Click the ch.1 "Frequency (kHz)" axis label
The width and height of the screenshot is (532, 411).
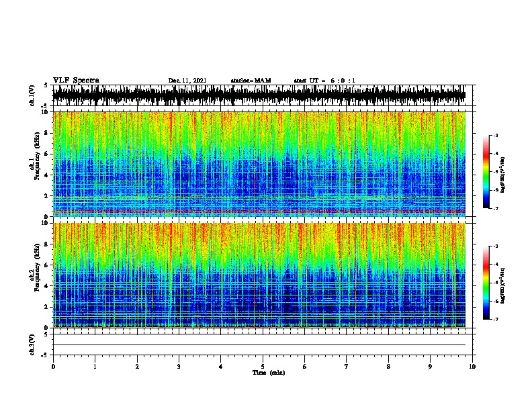coord(38,156)
